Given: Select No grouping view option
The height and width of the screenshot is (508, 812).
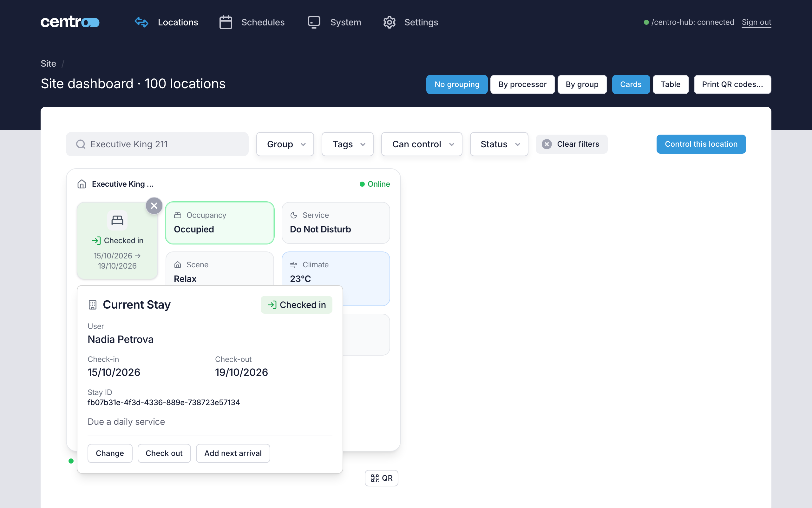Looking at the screenshot, I should point(457,84).
